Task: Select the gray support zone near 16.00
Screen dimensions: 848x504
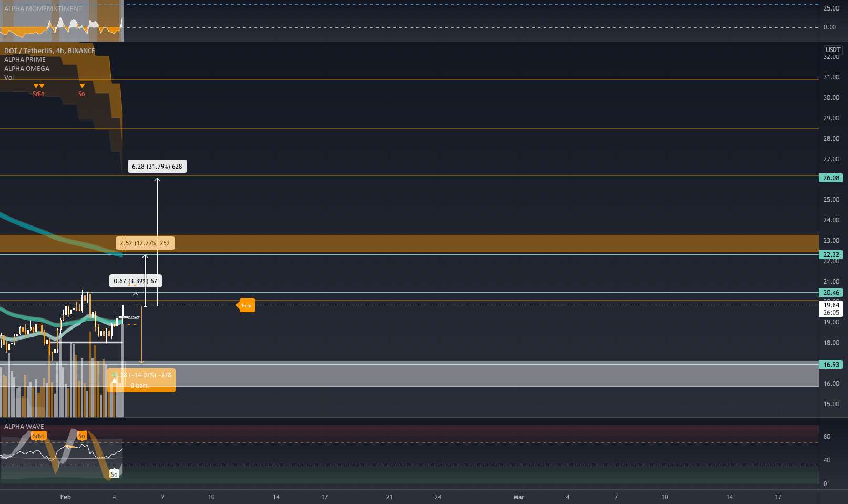Action: pos(409,374)
